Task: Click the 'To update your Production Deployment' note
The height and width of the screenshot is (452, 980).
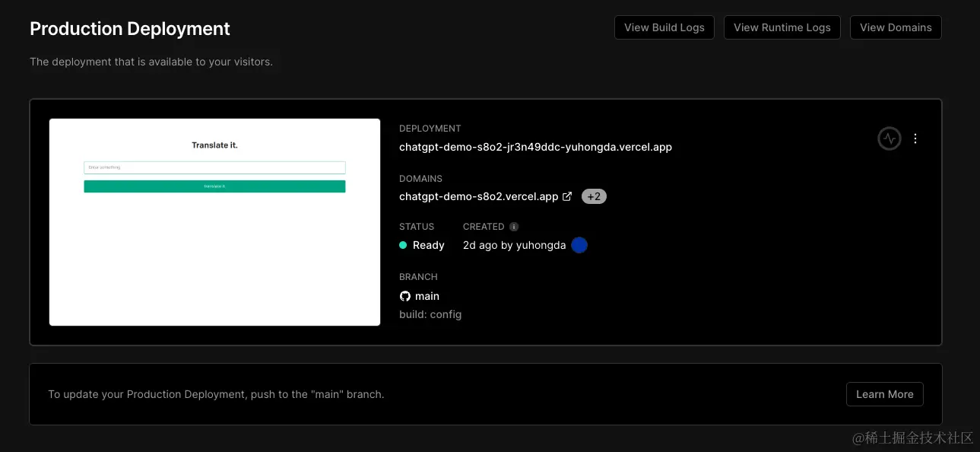Action: 216,394
